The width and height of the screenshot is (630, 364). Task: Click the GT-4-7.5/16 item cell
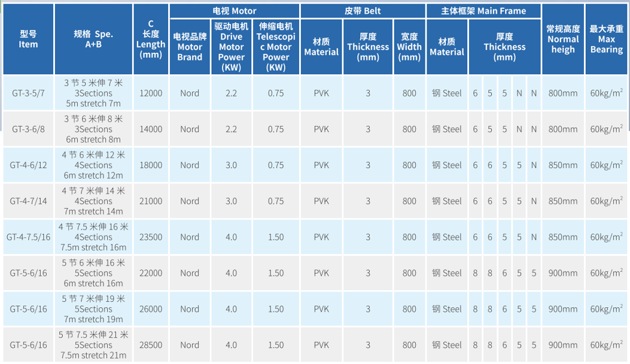point(28,237)
